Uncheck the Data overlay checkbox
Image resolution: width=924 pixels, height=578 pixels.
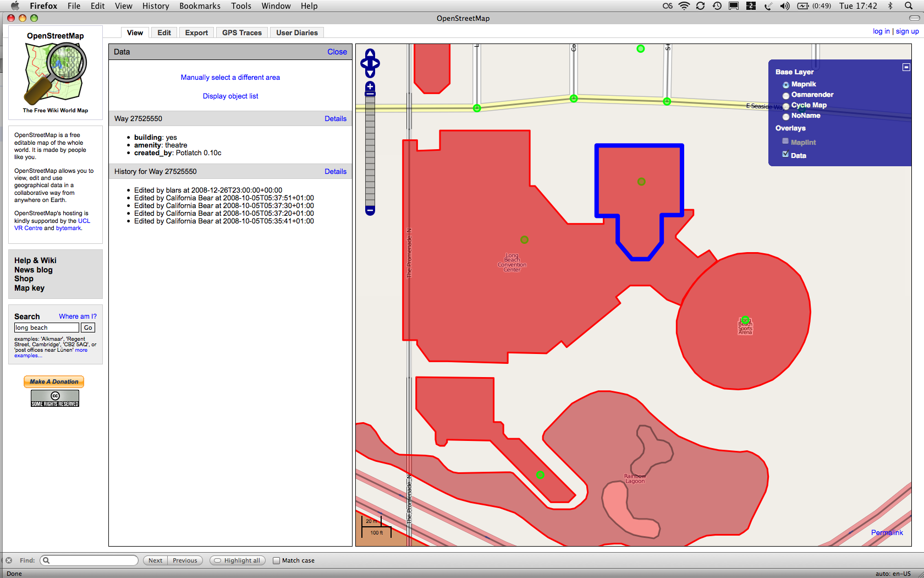pyautogui.click(x=785, y=155)
